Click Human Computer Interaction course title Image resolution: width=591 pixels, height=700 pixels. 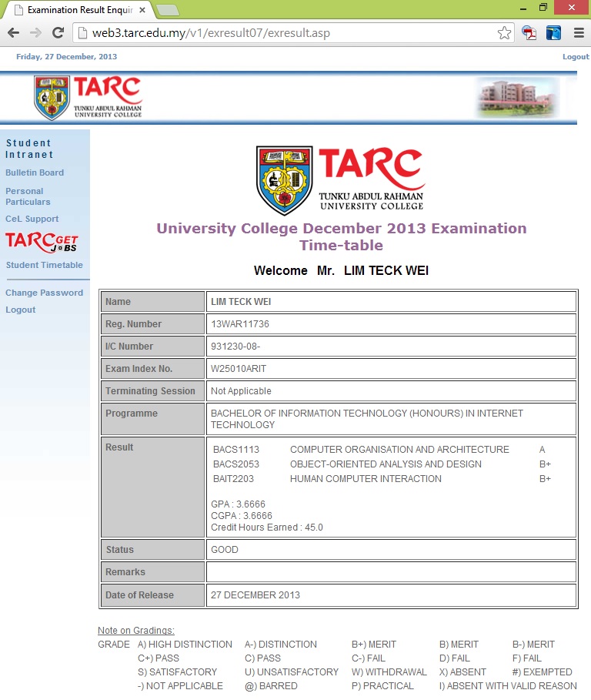point(366,478)
